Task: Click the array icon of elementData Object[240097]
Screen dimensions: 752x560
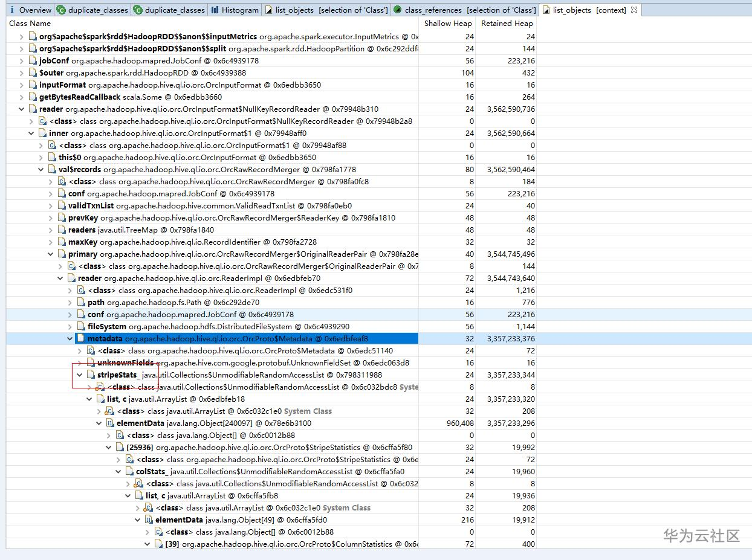Action: (x=110, y=423)
